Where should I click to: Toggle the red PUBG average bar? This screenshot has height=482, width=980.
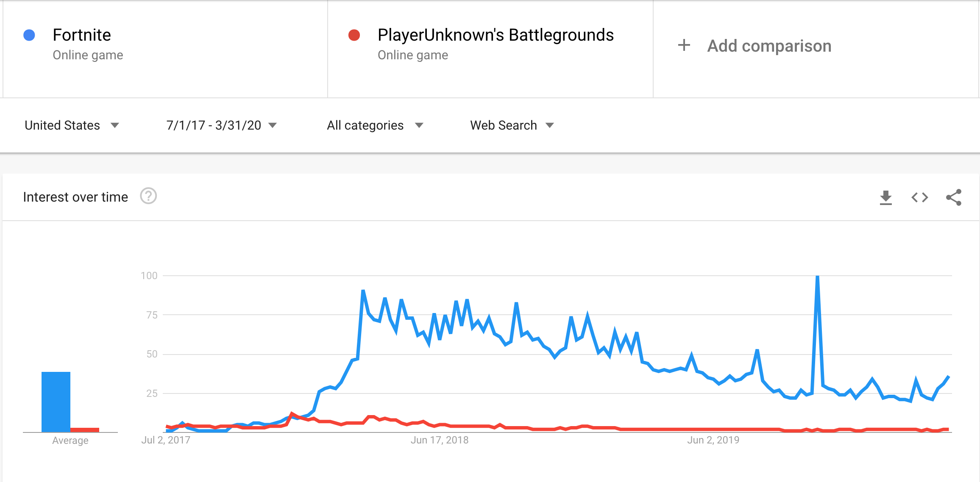84,429
